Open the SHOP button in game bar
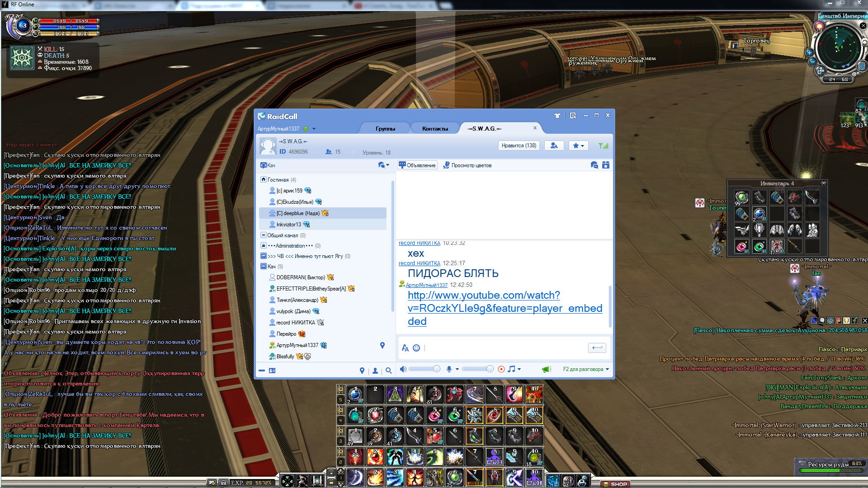 point(615,484)
